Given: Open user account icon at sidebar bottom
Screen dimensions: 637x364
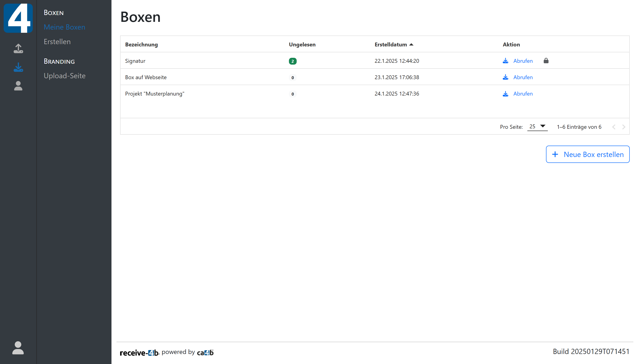Looking at the screenshot, I should tap(18, 348).
